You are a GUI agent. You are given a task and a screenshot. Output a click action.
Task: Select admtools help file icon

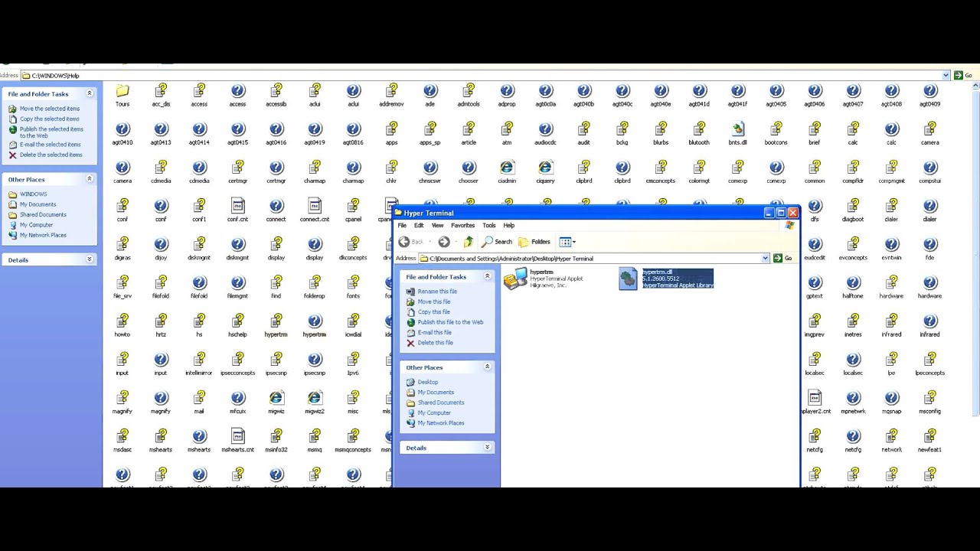(469, 91)
